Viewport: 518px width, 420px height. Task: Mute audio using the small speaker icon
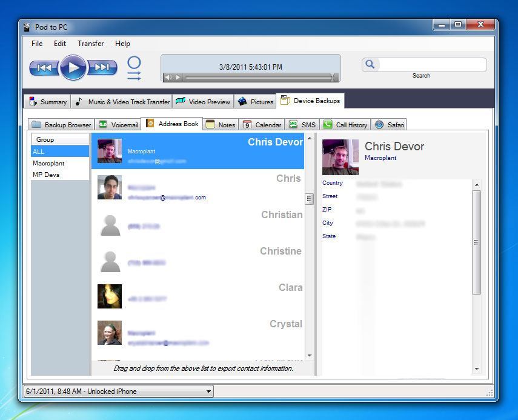[x=168, y=78]
